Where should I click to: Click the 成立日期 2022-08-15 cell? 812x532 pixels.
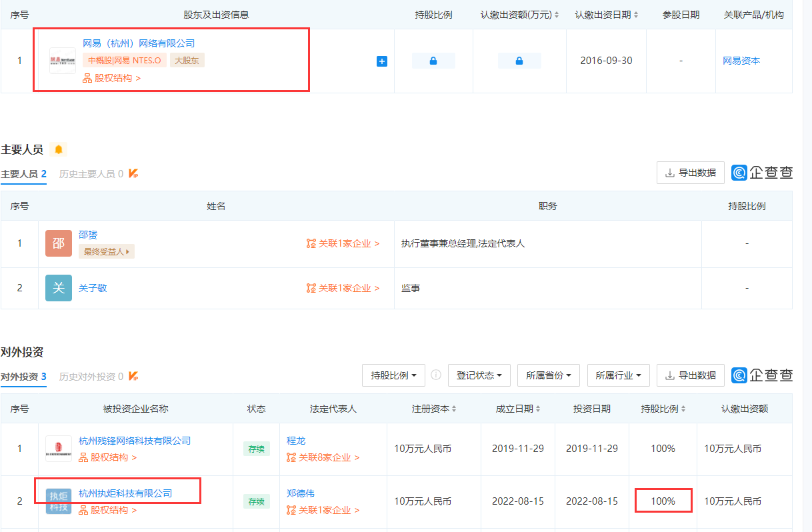(x=518, y=501)
